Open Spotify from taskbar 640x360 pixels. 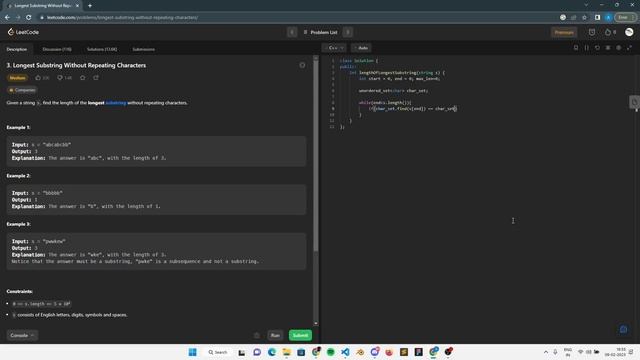click(x=331, y=352)
